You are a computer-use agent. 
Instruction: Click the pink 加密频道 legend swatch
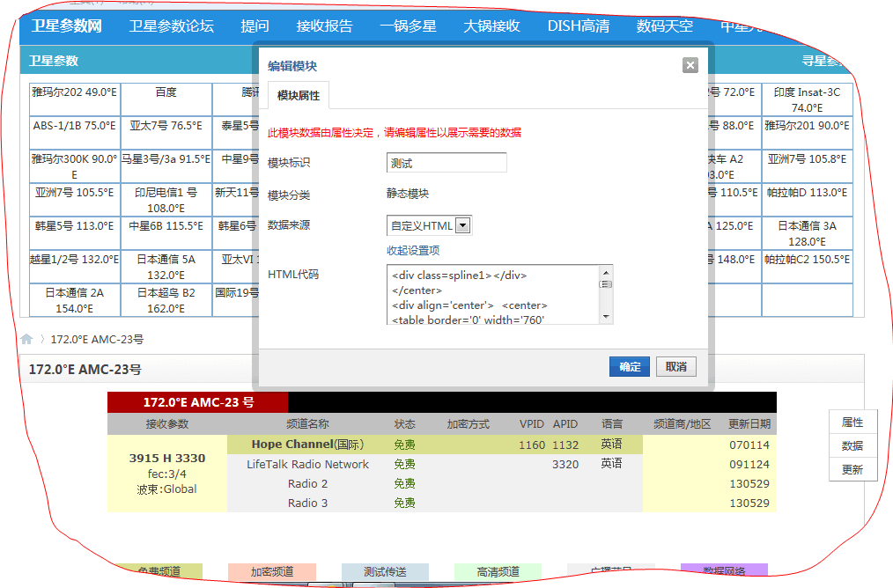tap(271, 572)
